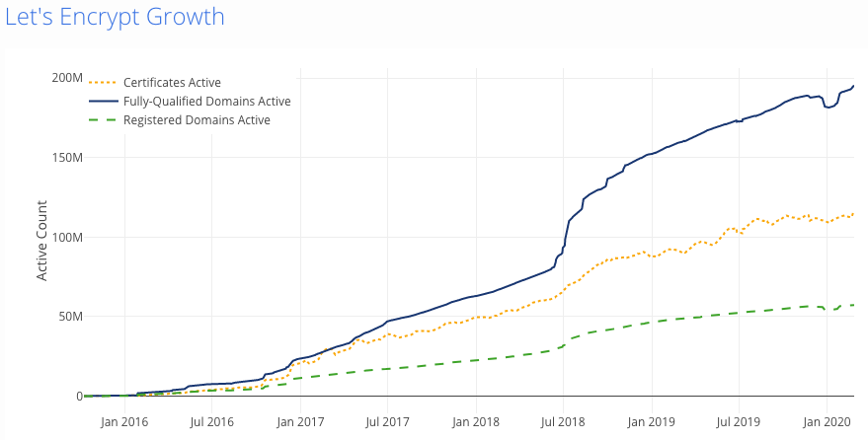
Task: Click the "Let's Encrypt Growth" title
Action: [x=115, y=17]
